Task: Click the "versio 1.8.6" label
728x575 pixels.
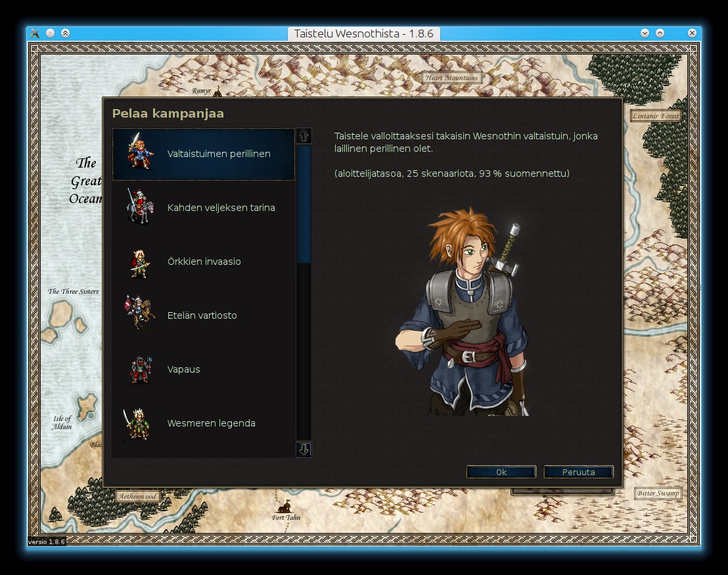Action: point(47,541)
